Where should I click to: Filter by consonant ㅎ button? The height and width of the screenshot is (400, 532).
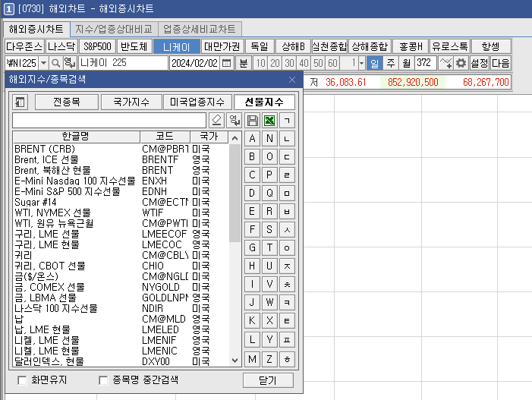287,359
